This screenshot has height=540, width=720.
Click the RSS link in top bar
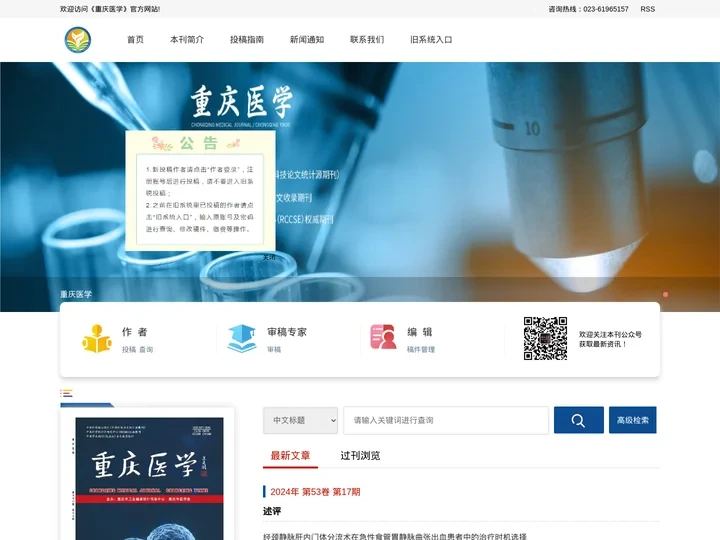tap(647, 9)
